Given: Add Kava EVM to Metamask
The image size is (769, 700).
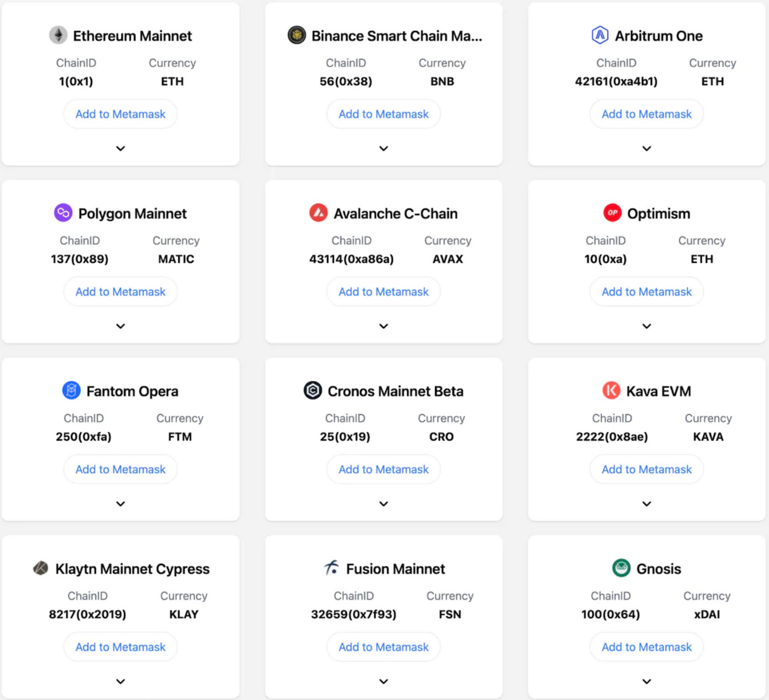Looking at the screenshot, I should point(647,469).
